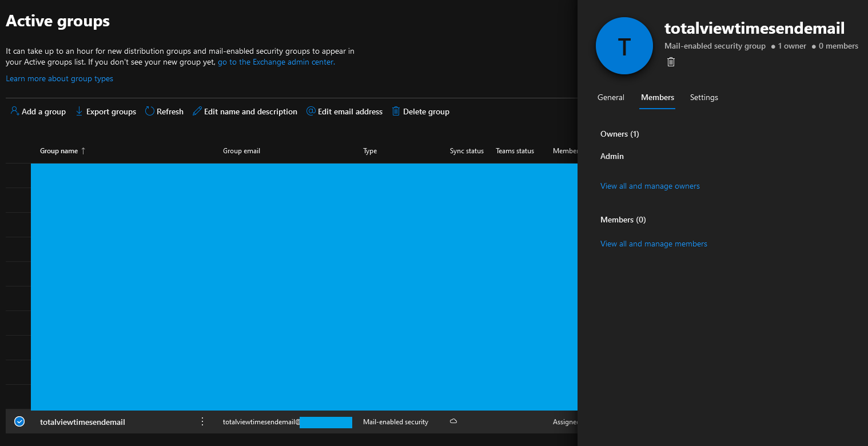Refresh the Active groups list
The height and width of the screenshot is (446, 868).
[164, 111]
